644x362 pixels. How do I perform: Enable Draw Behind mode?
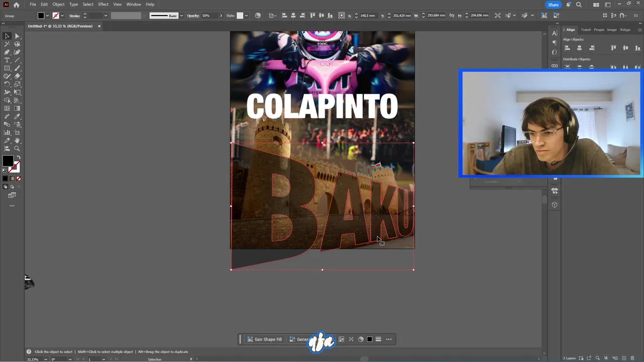[12, 187]
